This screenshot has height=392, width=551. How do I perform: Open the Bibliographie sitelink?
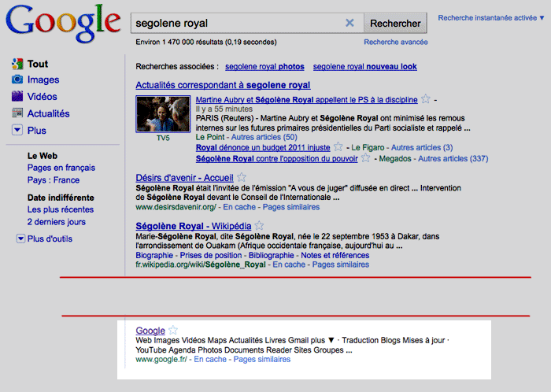(272, 255)
